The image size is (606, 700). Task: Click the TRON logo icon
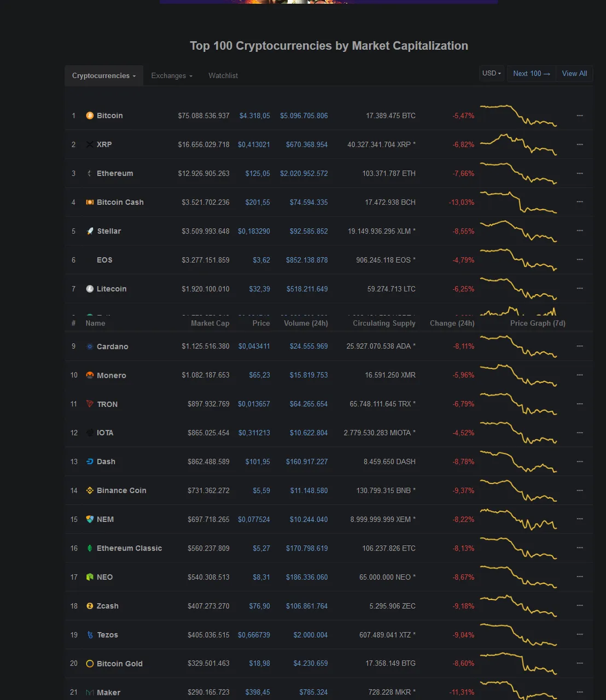(90, 404)
